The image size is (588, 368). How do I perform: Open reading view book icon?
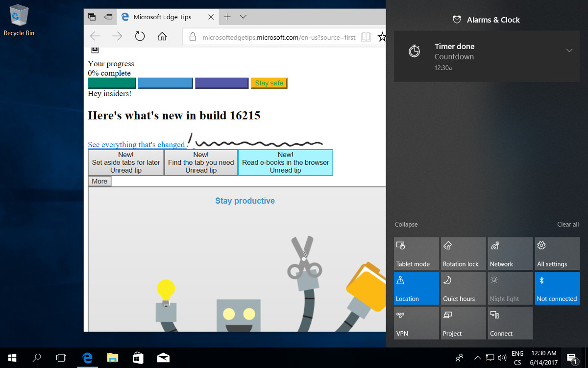(366, 37)
